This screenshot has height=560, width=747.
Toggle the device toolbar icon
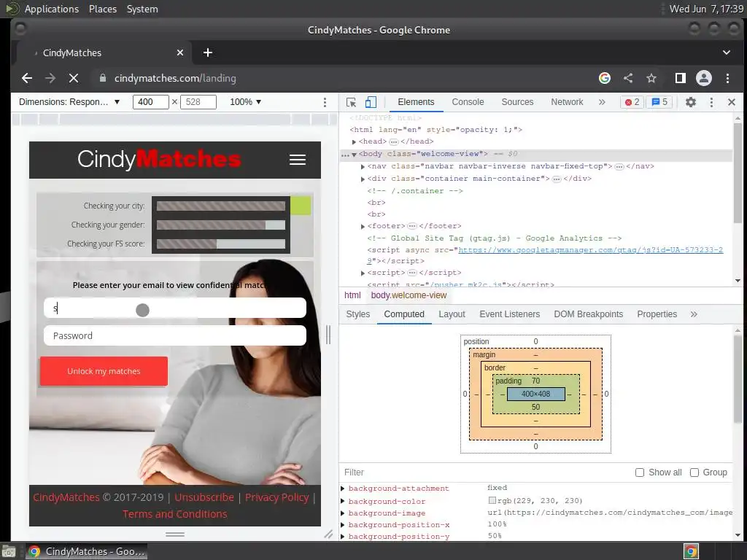click(x=371, y=102)
